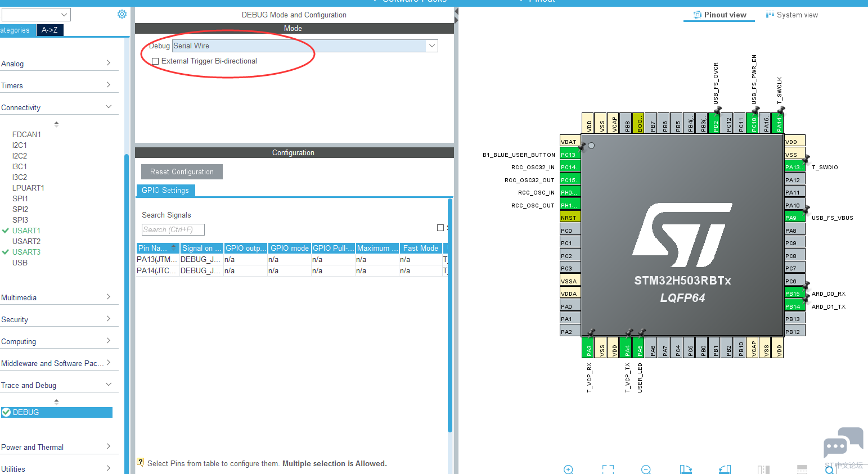This screenshot has width=868, height=474.
Task: Select green pin PA3 T_VCP_RX
Action: (588, 347)
